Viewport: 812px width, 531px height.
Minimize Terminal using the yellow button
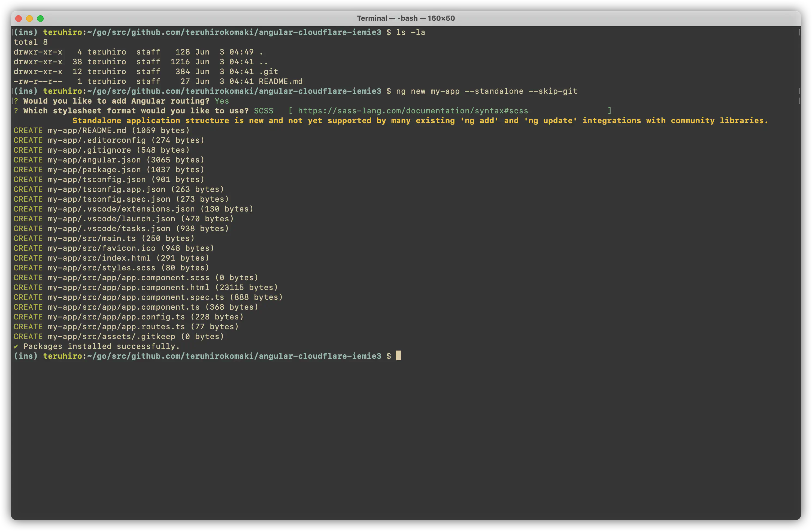(30, 19)
